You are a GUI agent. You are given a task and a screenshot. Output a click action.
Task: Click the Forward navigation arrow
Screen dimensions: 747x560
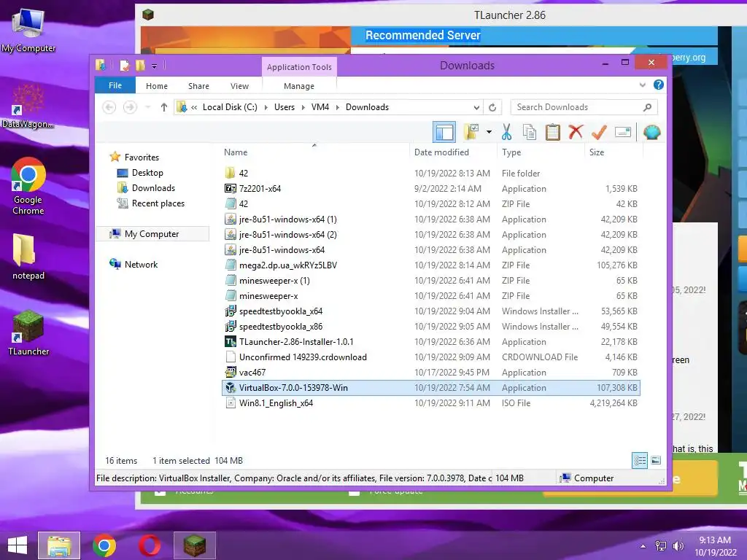(x=130, y=107)
